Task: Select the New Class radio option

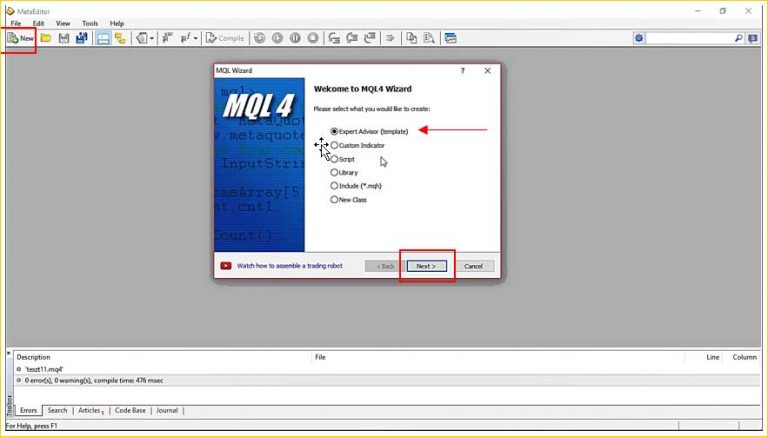Action: click(x=334, y=199)
